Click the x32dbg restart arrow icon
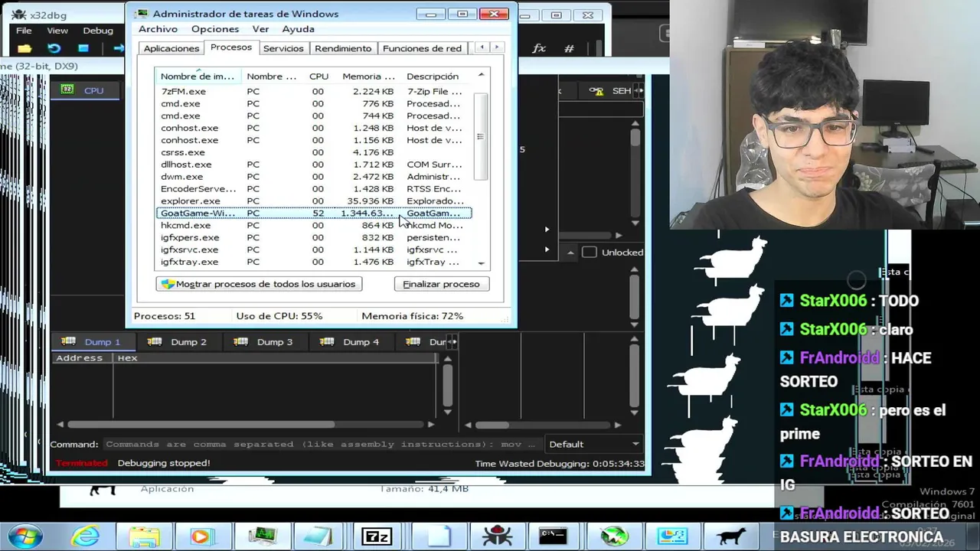 [54, 48]
